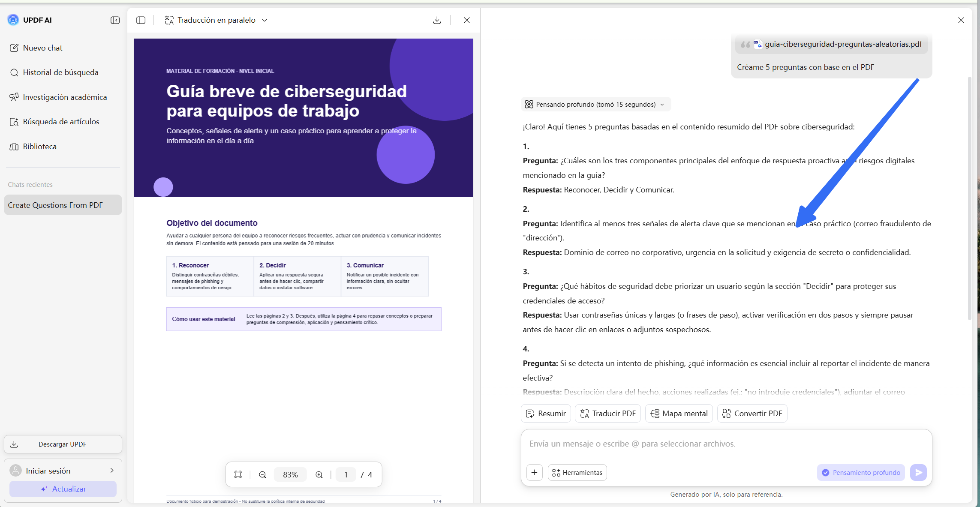Click the UPDF AI logo icon
980x507 pixels.
[x=13, y=20]
